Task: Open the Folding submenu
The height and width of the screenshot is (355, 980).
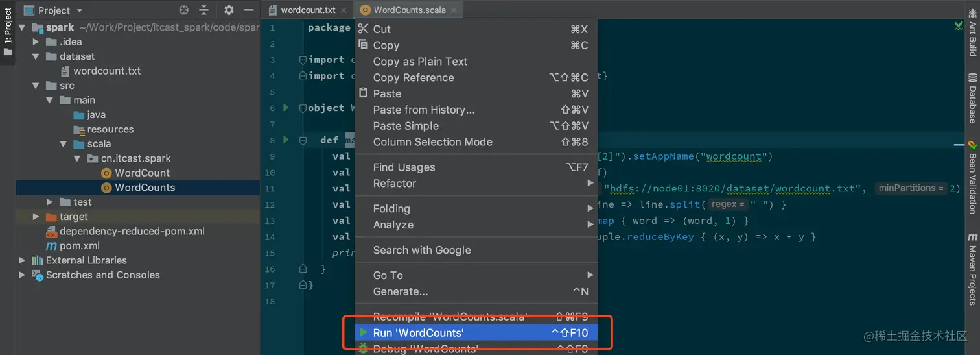Action: tap(476, 209)
